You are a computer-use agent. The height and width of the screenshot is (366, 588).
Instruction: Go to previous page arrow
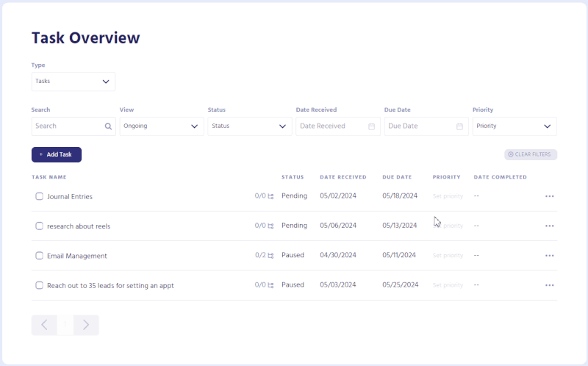[44, 325]
